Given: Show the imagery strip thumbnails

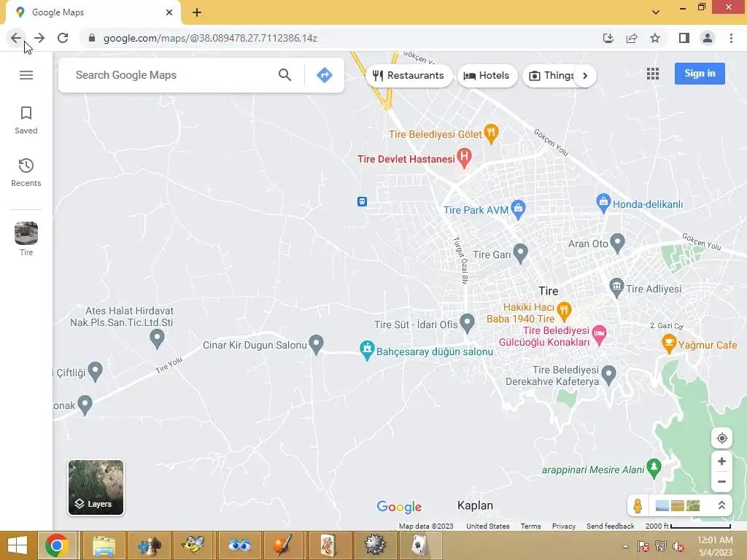Looking at the screenshot, I should pyautogui.click(x=678, y=506).
